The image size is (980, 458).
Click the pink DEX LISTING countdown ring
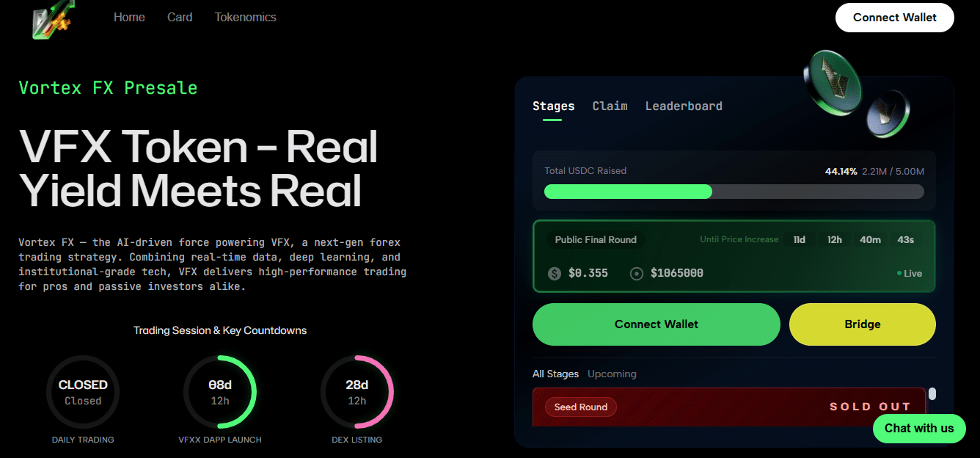coord(357,393)
